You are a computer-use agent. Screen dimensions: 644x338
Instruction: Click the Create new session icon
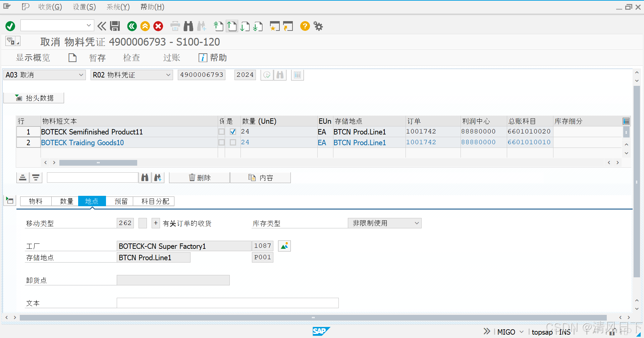click(x=275, y=26)
